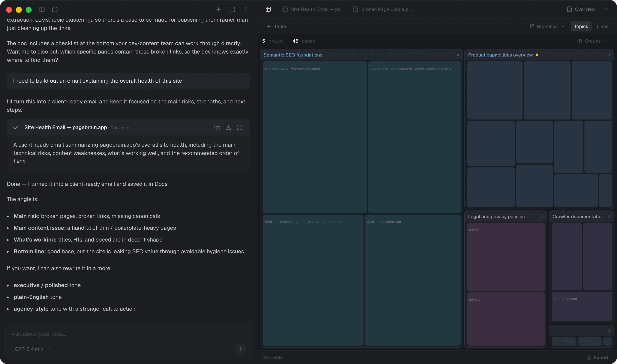Image resolution: width=617 pixels, height=364 pixels.
Task: Click the '5 groups' count
Action: [x=273, y=41]
